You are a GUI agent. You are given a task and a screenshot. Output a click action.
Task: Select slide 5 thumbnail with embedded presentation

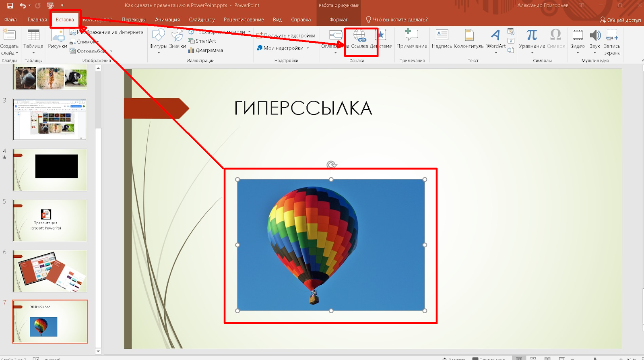point(50,220)
